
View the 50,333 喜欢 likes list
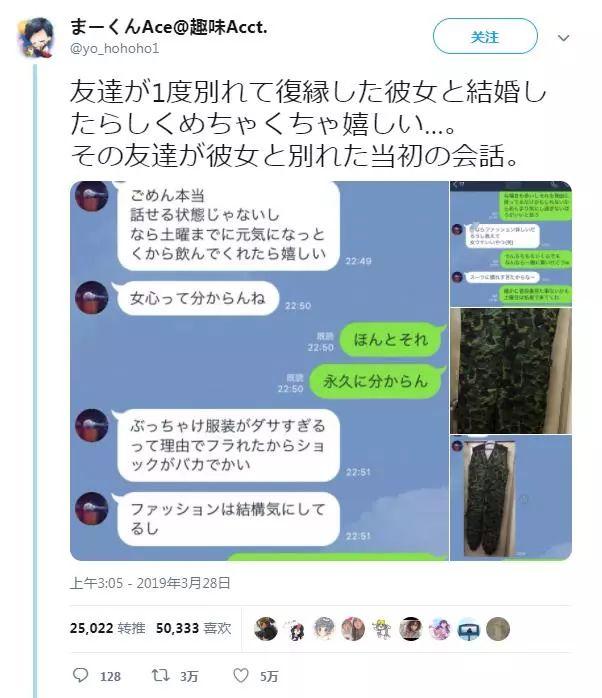194,628
